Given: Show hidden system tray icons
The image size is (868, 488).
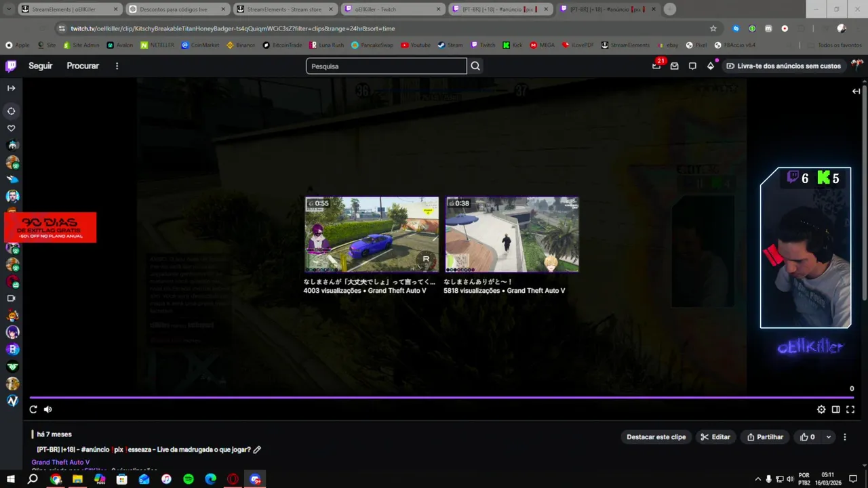Looking at the screenshot, I should coord(758,479).
